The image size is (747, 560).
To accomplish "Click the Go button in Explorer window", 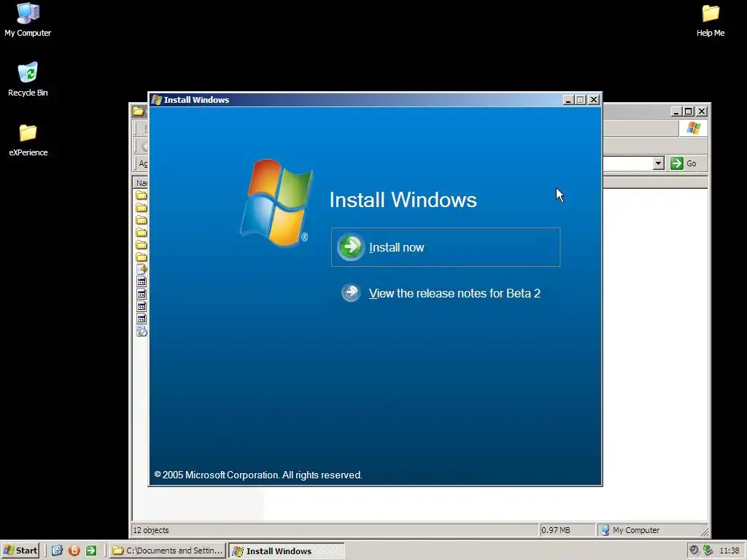I will pyautogui.click(x=684, y=163).
